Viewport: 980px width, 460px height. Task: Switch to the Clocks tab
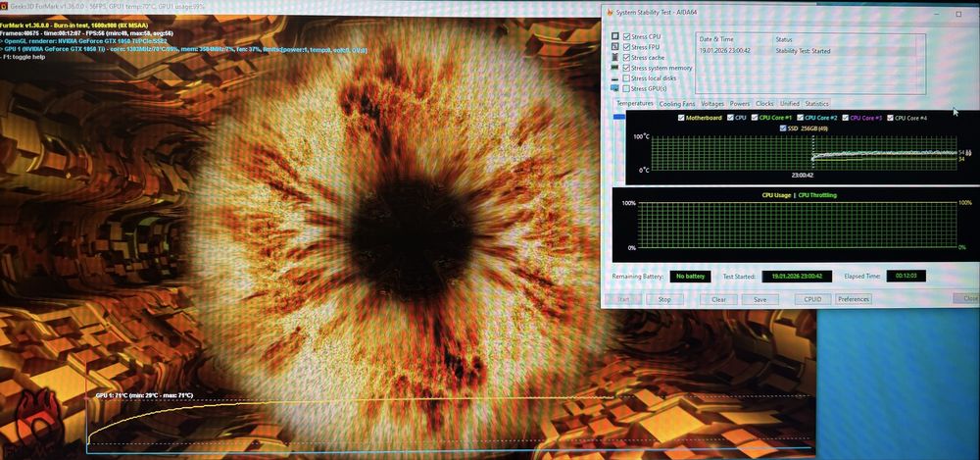[764, 104]
